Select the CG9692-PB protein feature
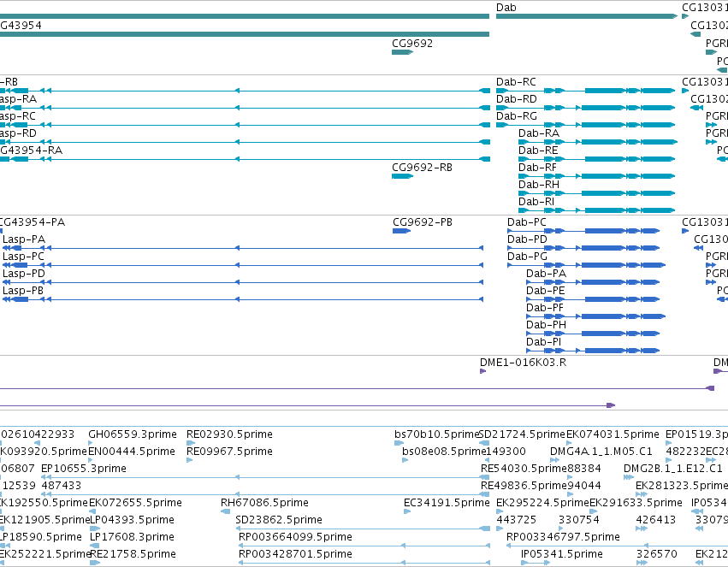Screen dimensions: 728x567 click(401, 231)
